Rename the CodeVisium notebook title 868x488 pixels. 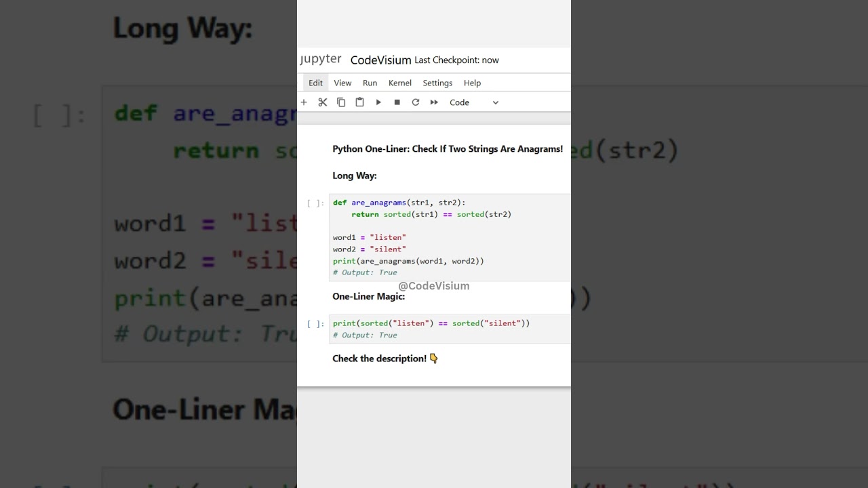(380, 60)
